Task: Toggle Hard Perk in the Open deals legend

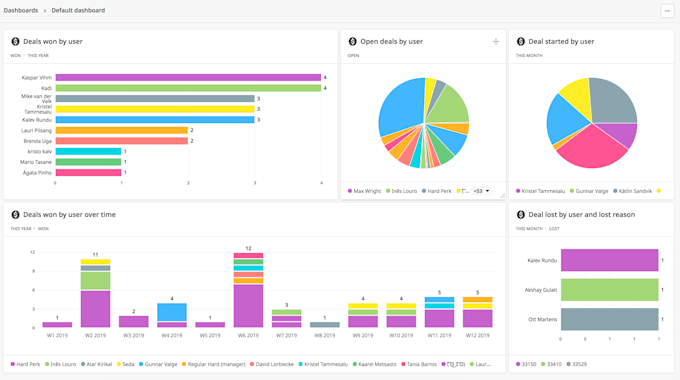Action: pyautogui.click(x=437, y=191)
